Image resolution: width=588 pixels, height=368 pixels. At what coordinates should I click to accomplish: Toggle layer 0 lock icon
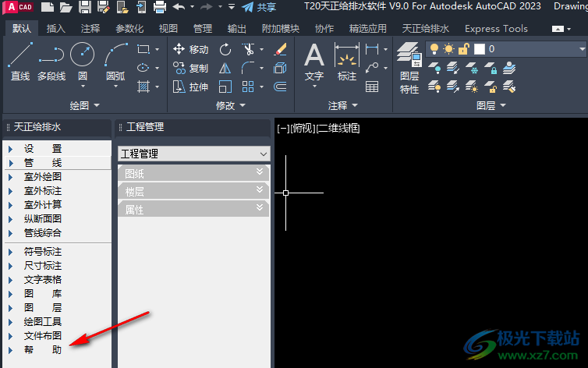[x=464, y=48]
